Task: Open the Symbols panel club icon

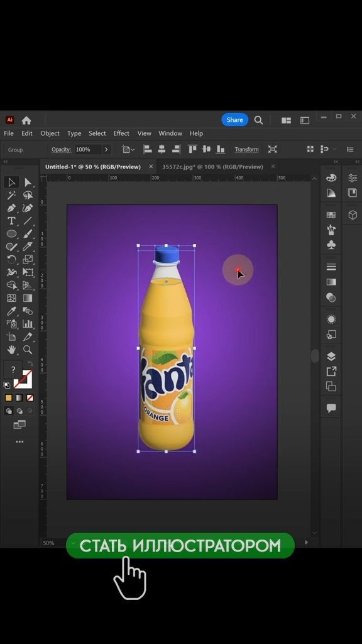Action: [x=331, y=245]
